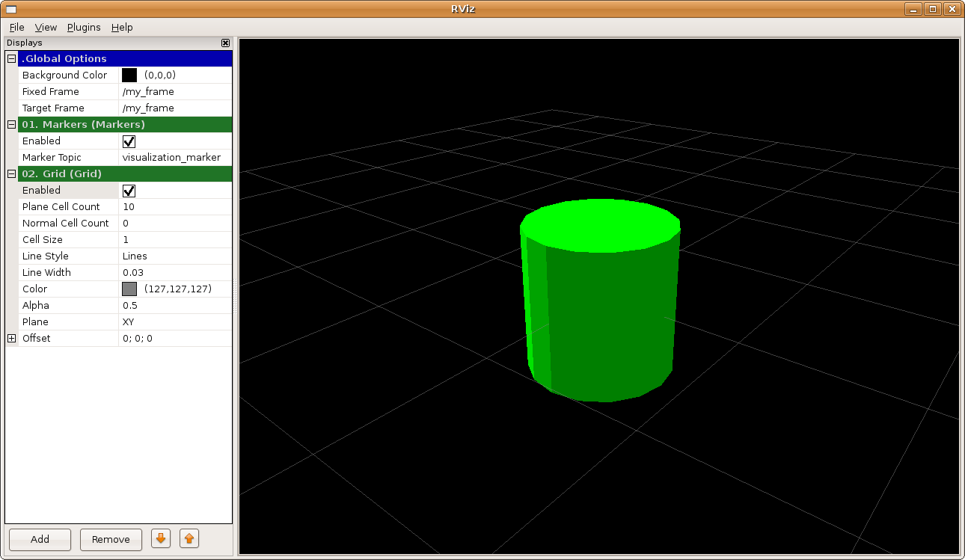Close the Displays panel
This screenshot has width=965, height=560.
[x=225, y=43]
